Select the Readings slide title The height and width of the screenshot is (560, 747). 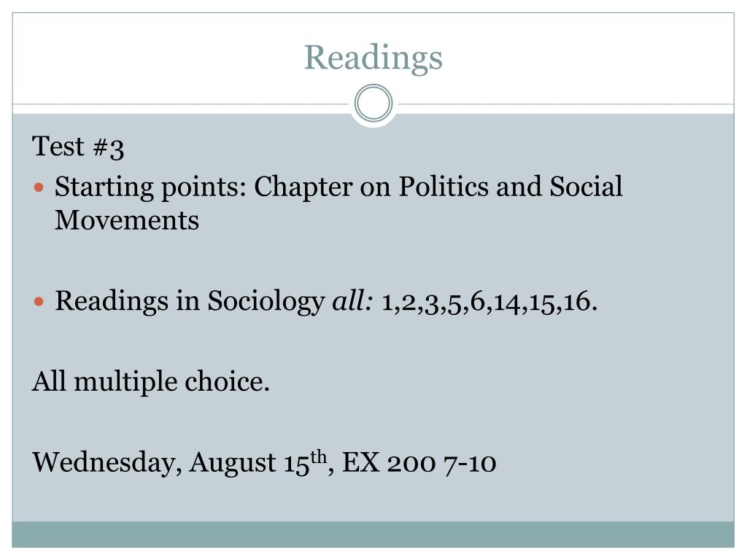click(x=373, y=58)
